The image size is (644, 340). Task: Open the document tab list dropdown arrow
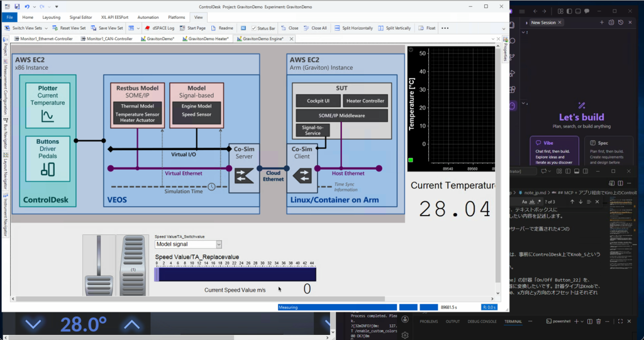tap(493, 39)
